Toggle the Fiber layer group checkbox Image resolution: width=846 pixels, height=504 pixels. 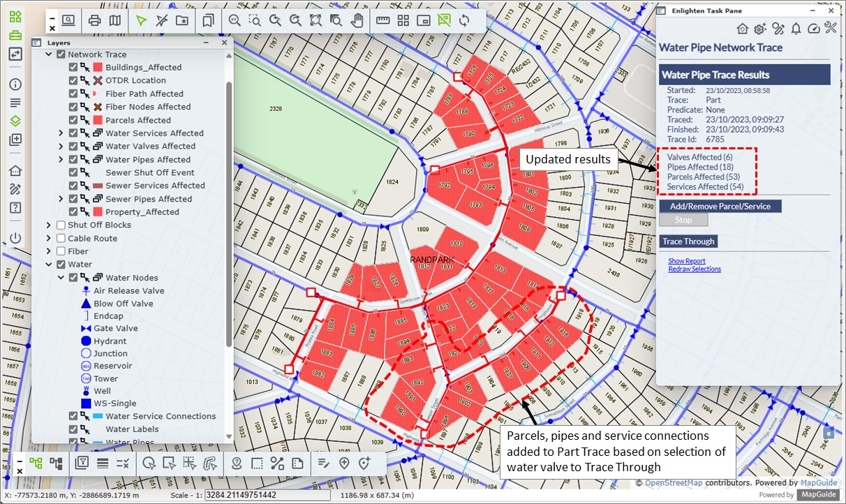(61, 251)
